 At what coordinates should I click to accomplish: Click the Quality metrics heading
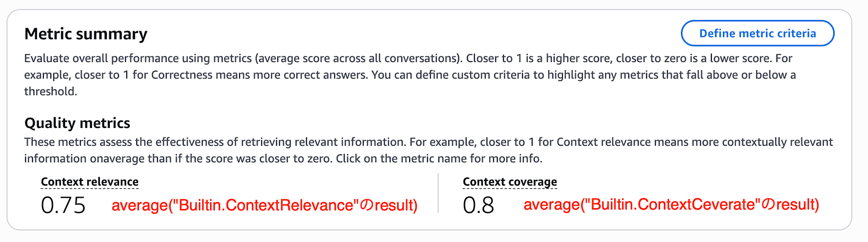coord(77,123)
